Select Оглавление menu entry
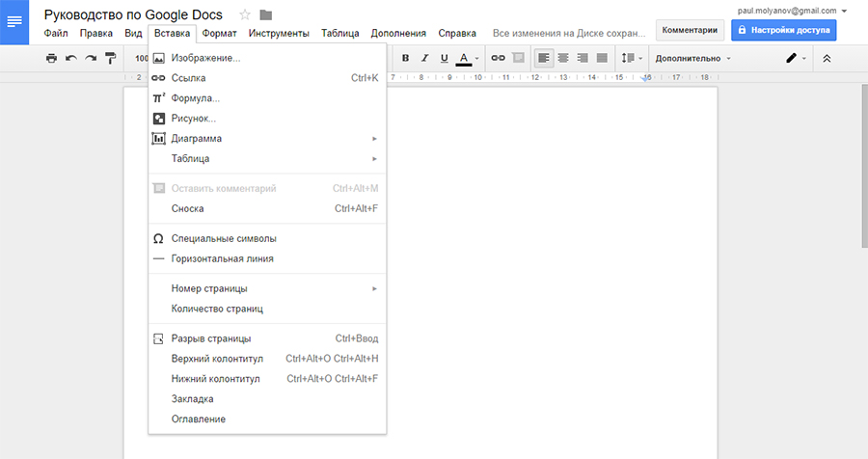 pos(267,419)
